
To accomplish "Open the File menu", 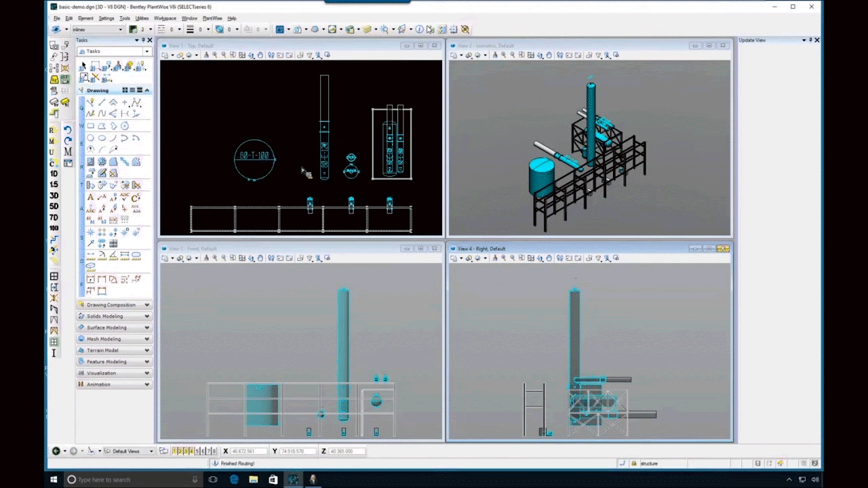I will [x=57, y=18].
